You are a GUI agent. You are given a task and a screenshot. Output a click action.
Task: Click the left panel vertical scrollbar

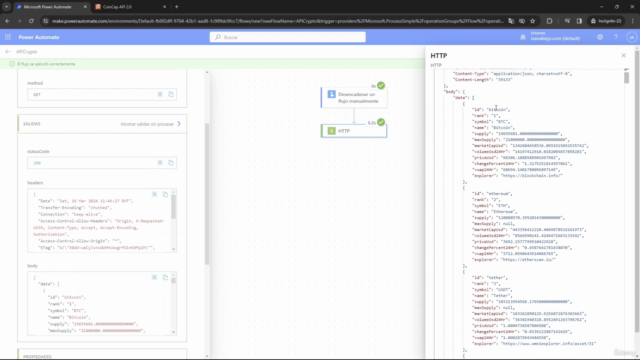[207, 194]
